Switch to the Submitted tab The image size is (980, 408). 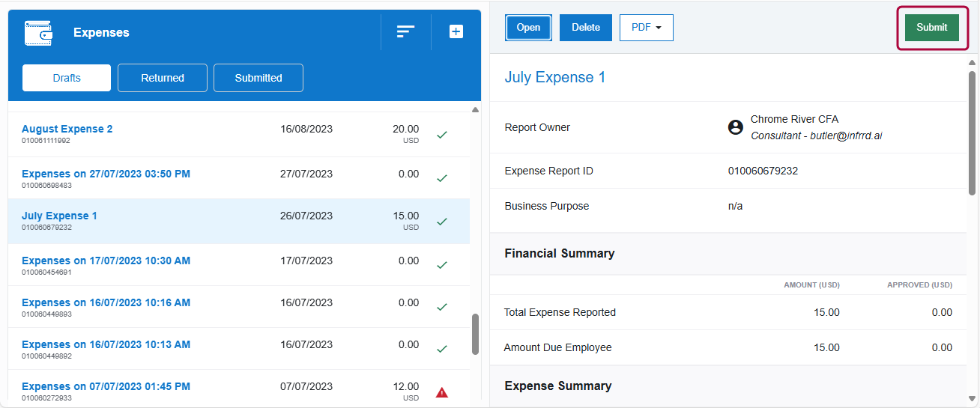(x=258, y=78)
